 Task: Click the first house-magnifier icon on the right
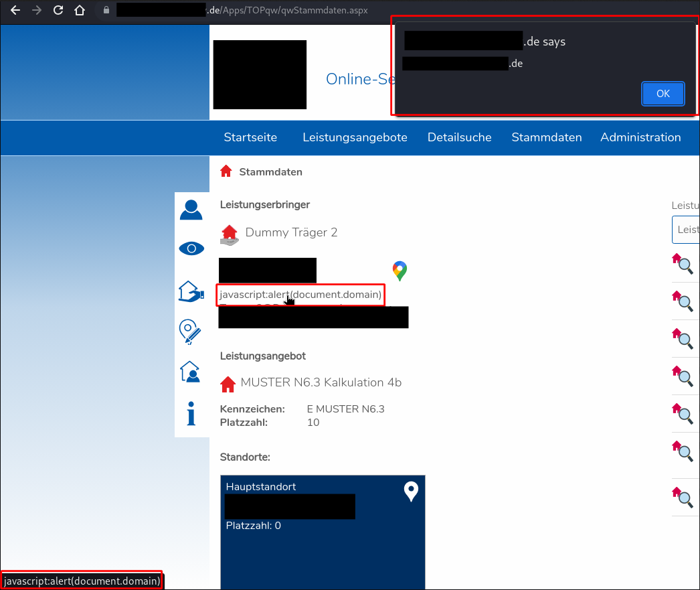pos(683,264)
